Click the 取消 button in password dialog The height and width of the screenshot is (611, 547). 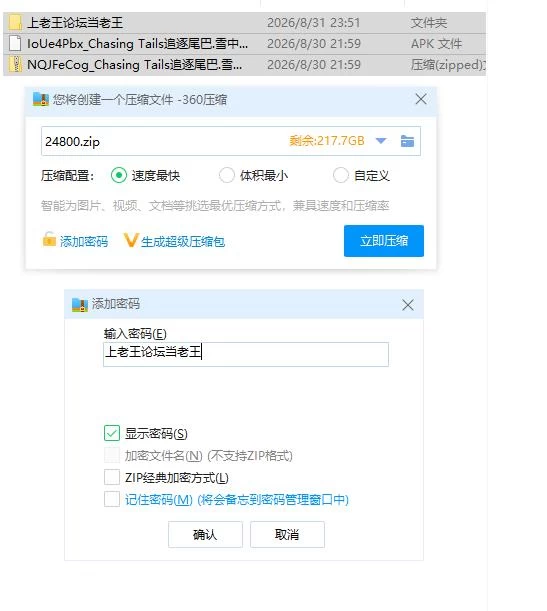click(287, 534)
